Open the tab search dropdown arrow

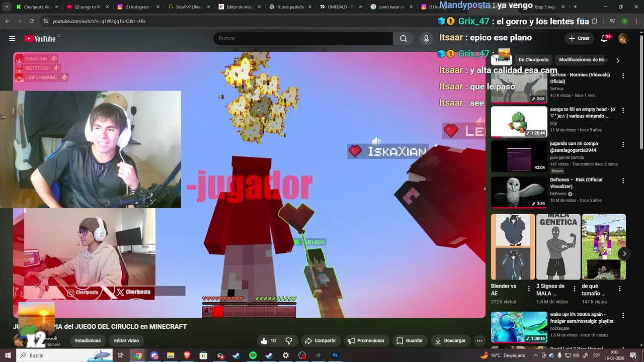(7, 7)
